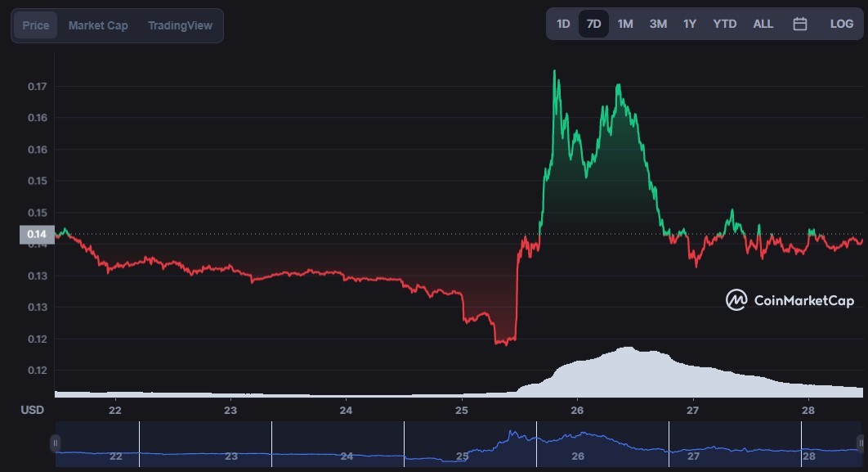868x472 pixels.
Task: Click the 26 date label on x-axis
Action: click(x=577, y=410)
